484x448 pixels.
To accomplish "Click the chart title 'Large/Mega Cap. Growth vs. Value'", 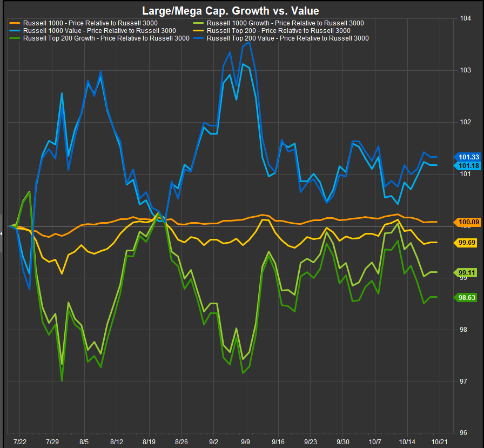I will click(x=230, y=11).
